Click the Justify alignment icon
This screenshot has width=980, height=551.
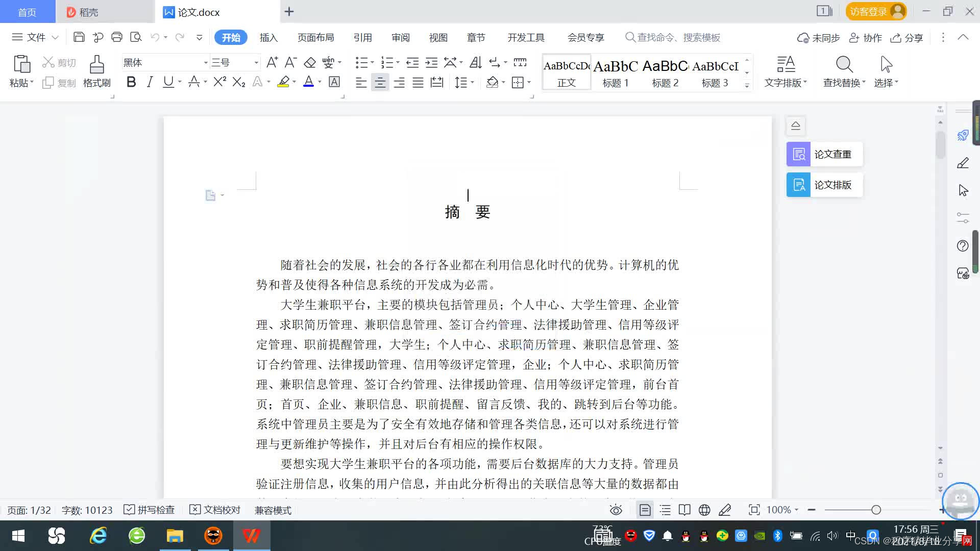pyautogui.click(x=418, y=83)
